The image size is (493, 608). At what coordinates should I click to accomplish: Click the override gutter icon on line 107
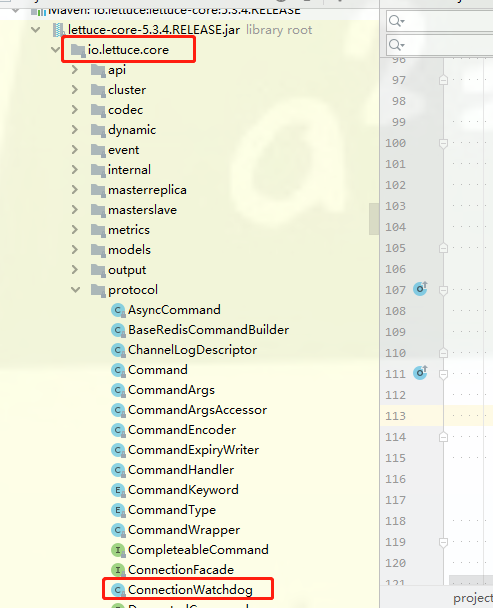click(420, 289)
